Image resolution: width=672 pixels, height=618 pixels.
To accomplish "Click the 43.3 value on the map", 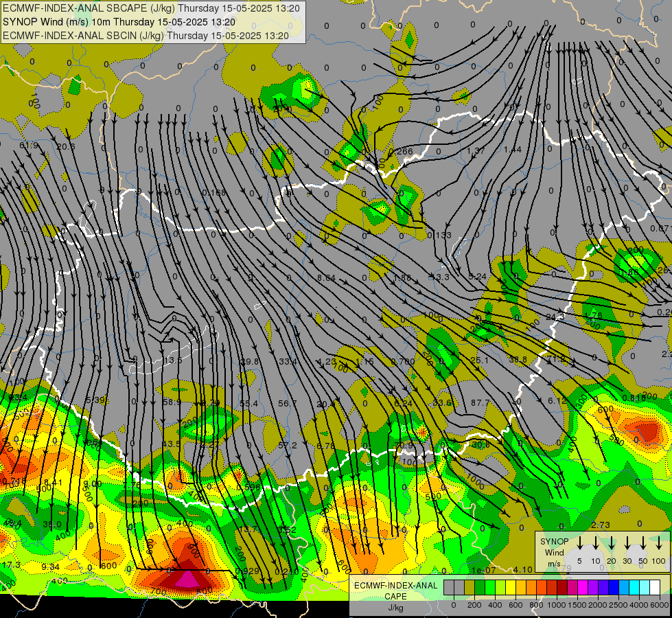I will [439, 277].
